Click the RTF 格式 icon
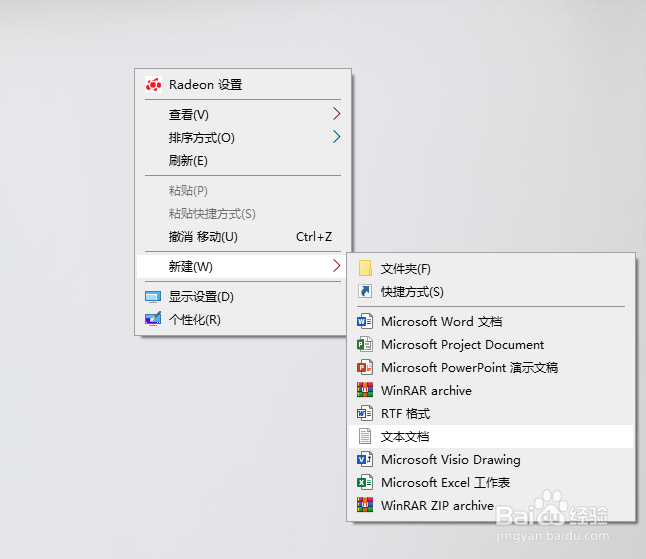Screen dimensions: 646x559 pos(365,413)
